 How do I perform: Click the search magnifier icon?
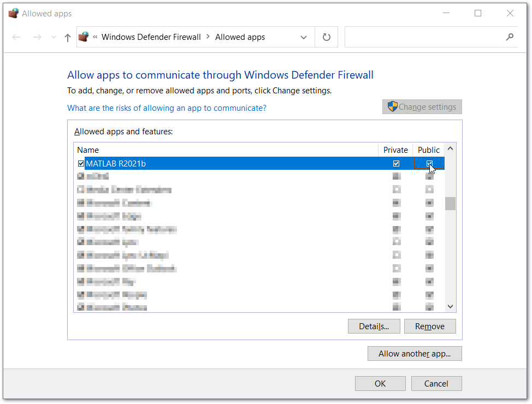pyautogui.click(x=509, y=37)
